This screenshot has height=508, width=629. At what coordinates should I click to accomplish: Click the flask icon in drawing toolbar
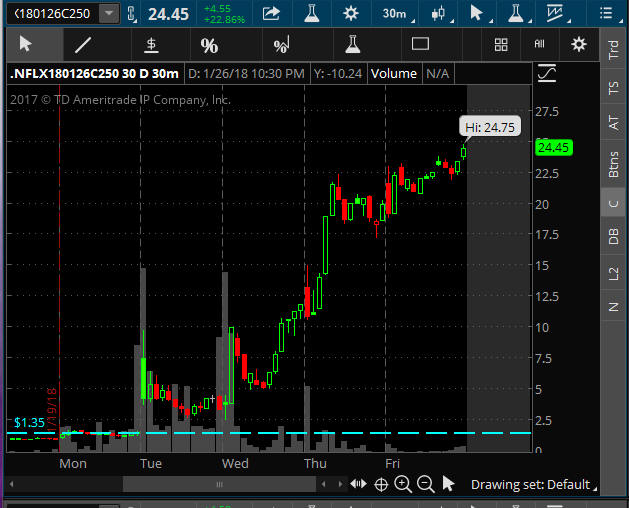click(x=353, y=44)
